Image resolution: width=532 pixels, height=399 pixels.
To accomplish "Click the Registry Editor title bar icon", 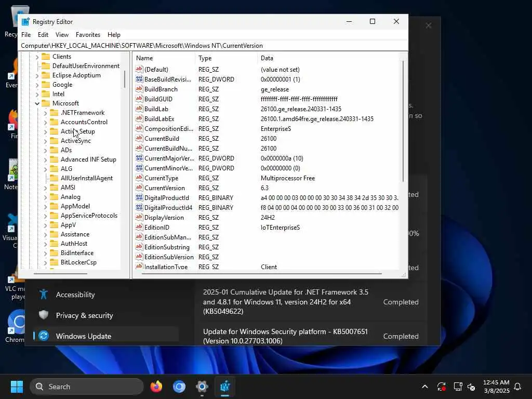I will click(25, 22).
